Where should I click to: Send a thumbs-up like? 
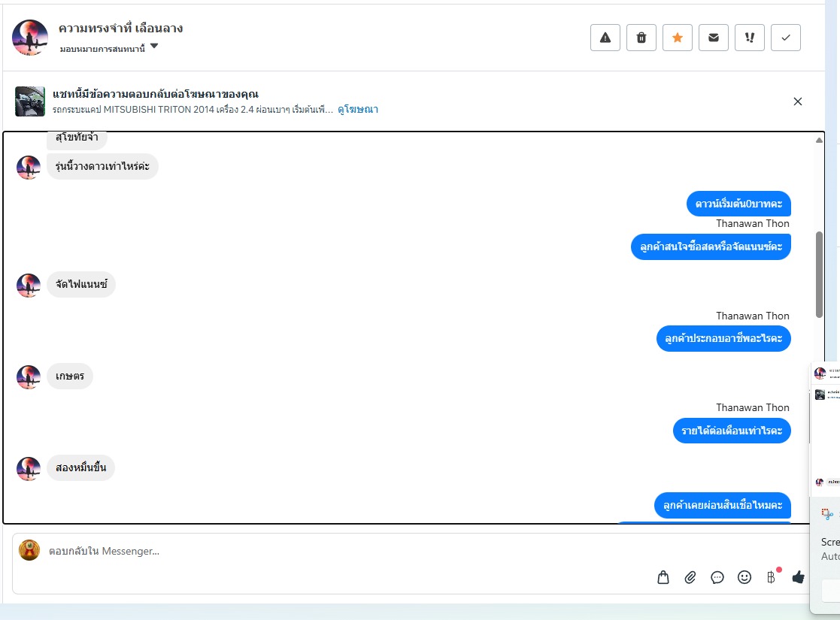(x=798, y=577)
